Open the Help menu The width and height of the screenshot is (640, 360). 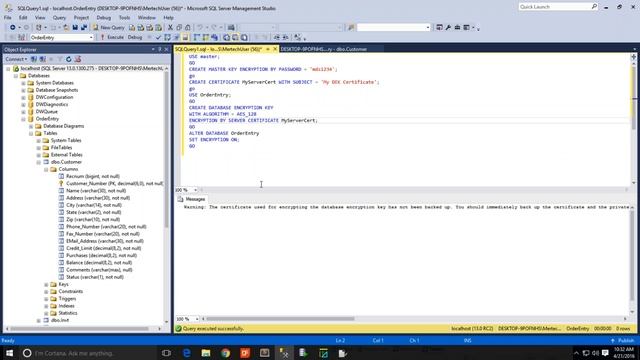click(x=169, y=18)
